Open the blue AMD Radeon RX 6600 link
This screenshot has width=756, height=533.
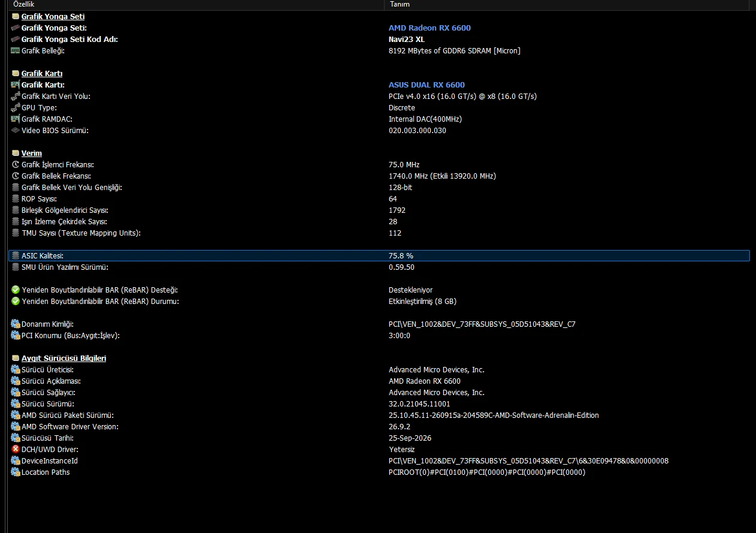430,28
